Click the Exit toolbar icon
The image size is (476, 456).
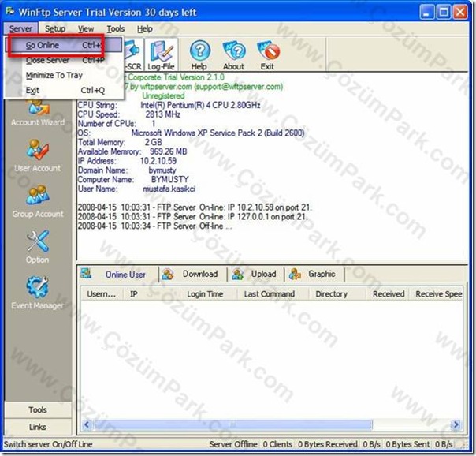[x=267, y=55]
